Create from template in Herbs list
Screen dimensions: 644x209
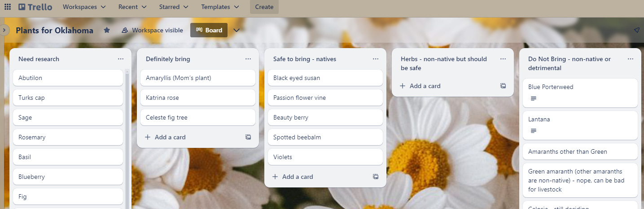coord(503,86)
